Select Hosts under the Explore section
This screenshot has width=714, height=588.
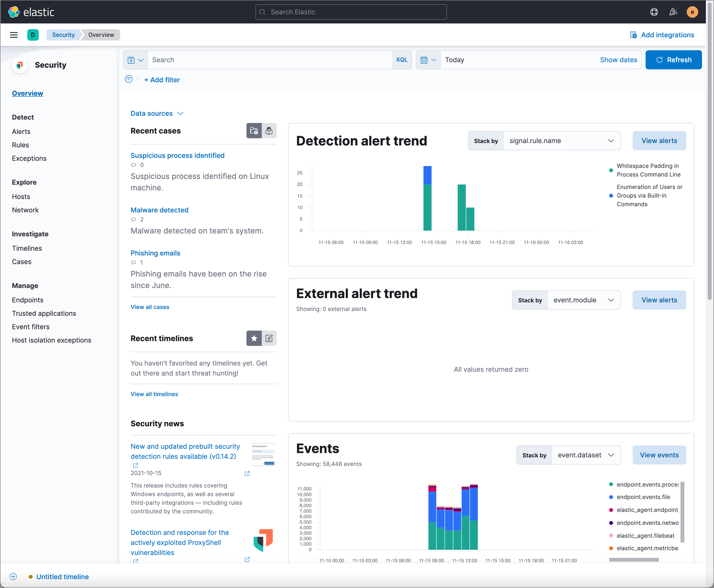21,196
